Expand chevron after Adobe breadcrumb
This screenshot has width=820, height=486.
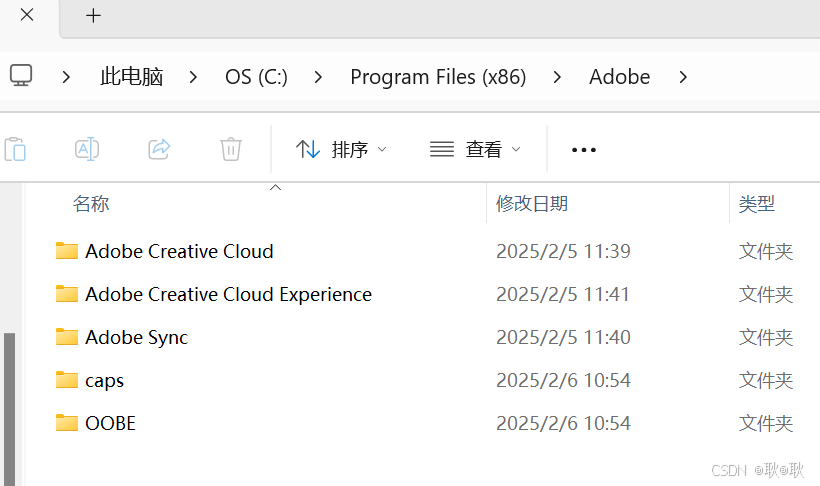(x=682, y=77)
